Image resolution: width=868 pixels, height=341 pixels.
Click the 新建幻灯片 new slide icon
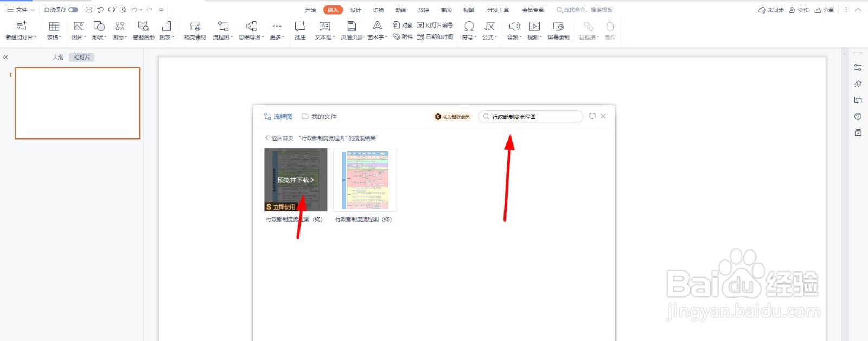21,26
